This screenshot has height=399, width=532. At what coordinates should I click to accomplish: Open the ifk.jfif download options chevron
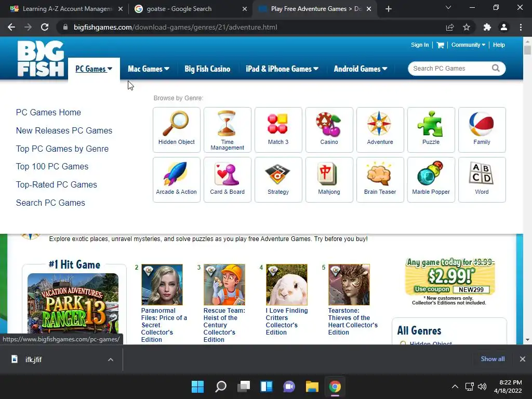110,360
